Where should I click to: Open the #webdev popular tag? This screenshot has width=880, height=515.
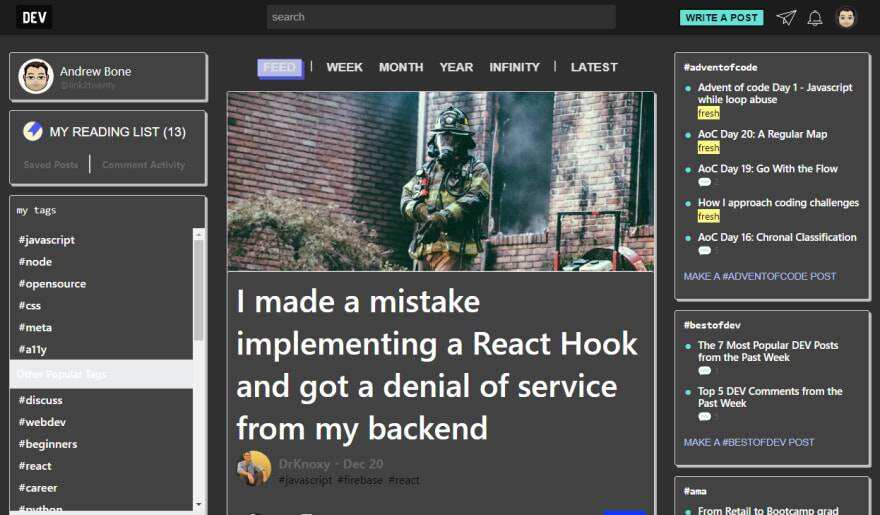[x=41, y=422]
